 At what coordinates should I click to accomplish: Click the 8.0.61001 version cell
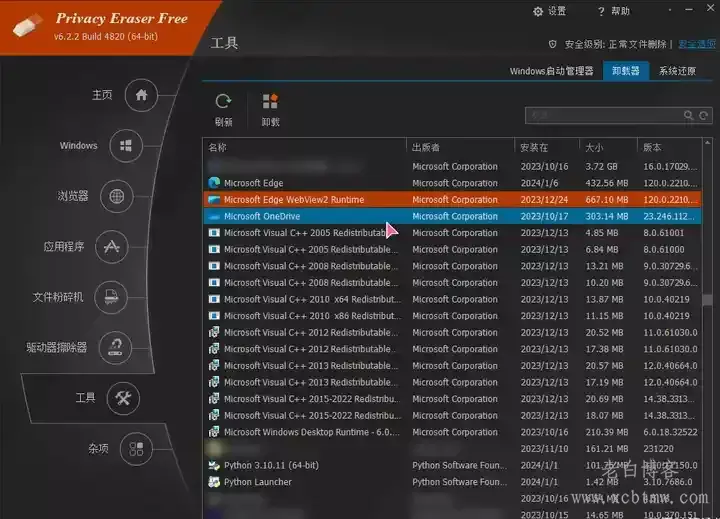click(664, 233)
